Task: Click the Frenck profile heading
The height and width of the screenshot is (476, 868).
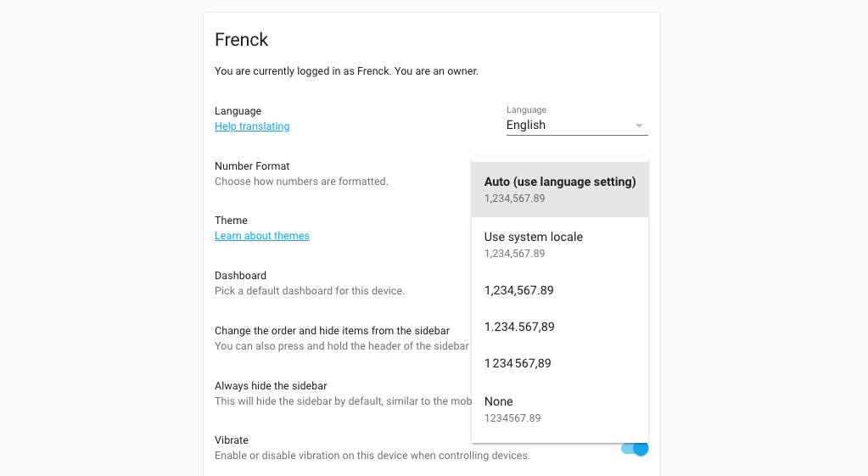Action: (x=241, y=39)
